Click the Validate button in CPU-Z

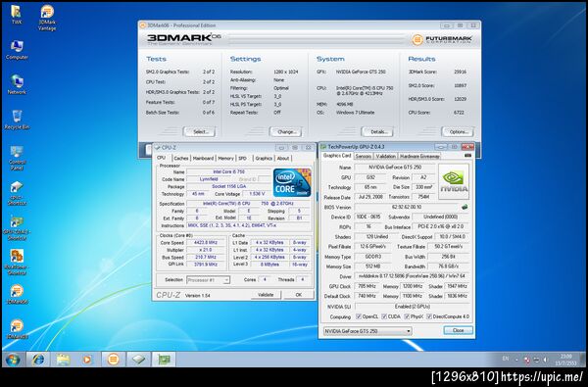[x=266, y=295]
